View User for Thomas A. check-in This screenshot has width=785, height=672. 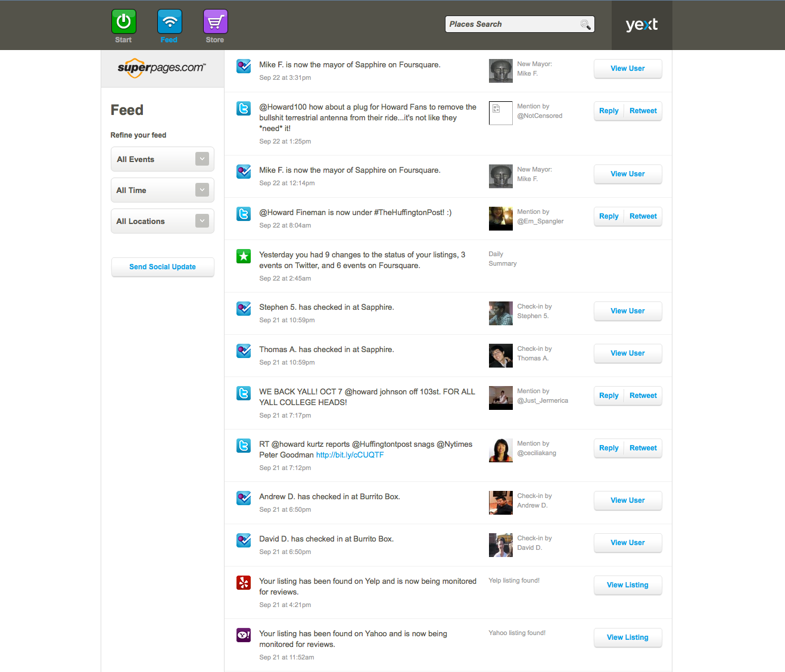coord(628,353)
